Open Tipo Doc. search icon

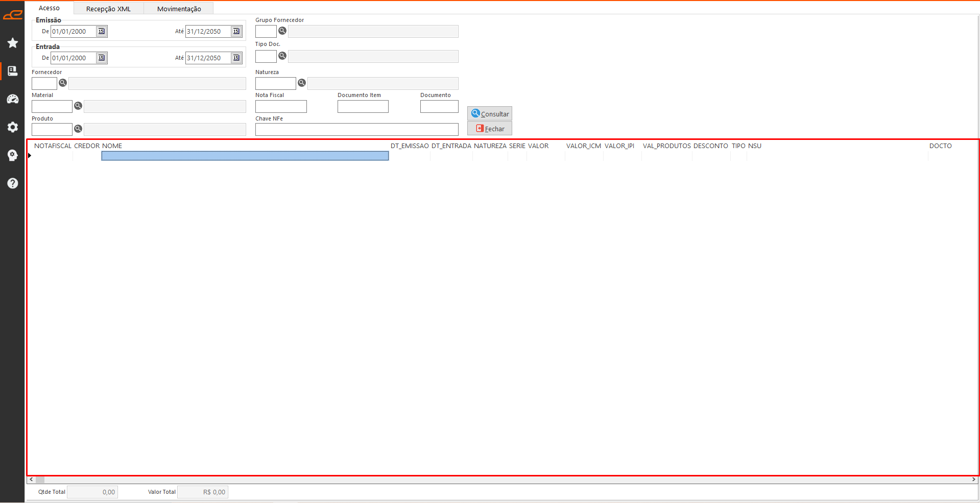[x=282, y=56]
